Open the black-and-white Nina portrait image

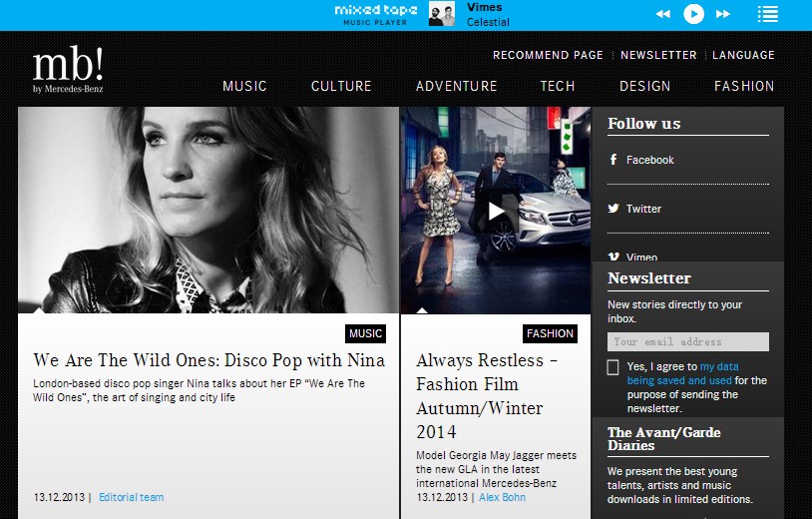point(208,210)
